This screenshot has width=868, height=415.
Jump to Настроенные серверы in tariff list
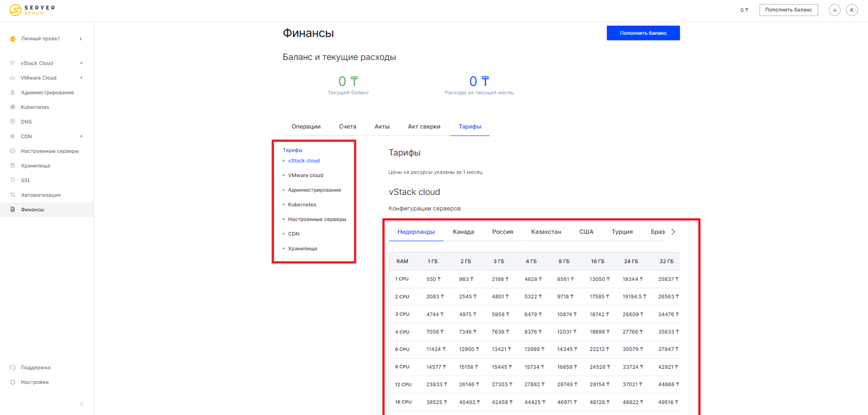click(317, 219)
